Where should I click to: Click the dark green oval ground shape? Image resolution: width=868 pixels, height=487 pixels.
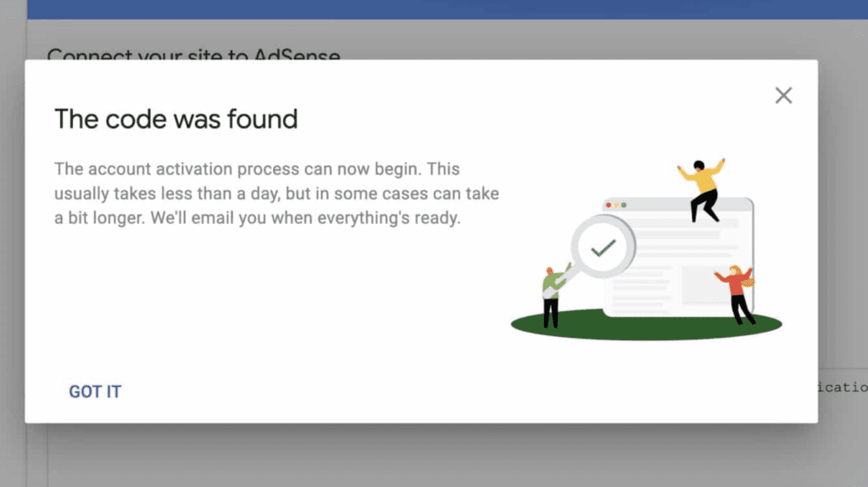tap(646, 325)
